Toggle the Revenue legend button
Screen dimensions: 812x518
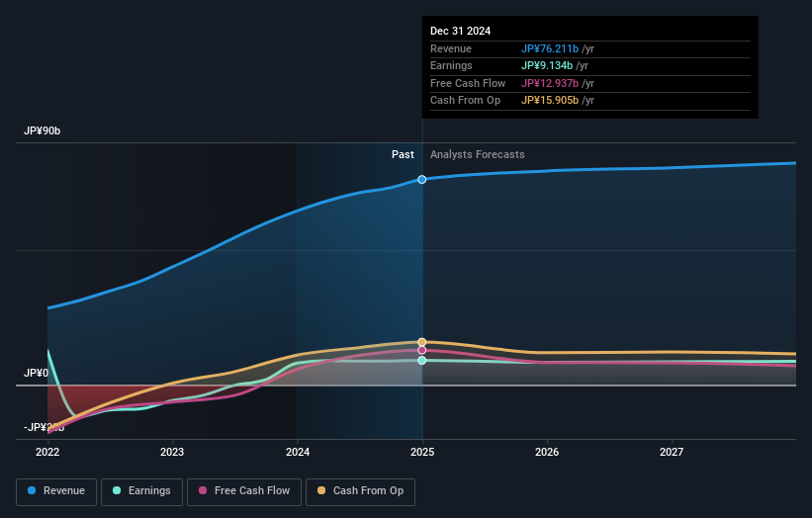click(56, 491)
